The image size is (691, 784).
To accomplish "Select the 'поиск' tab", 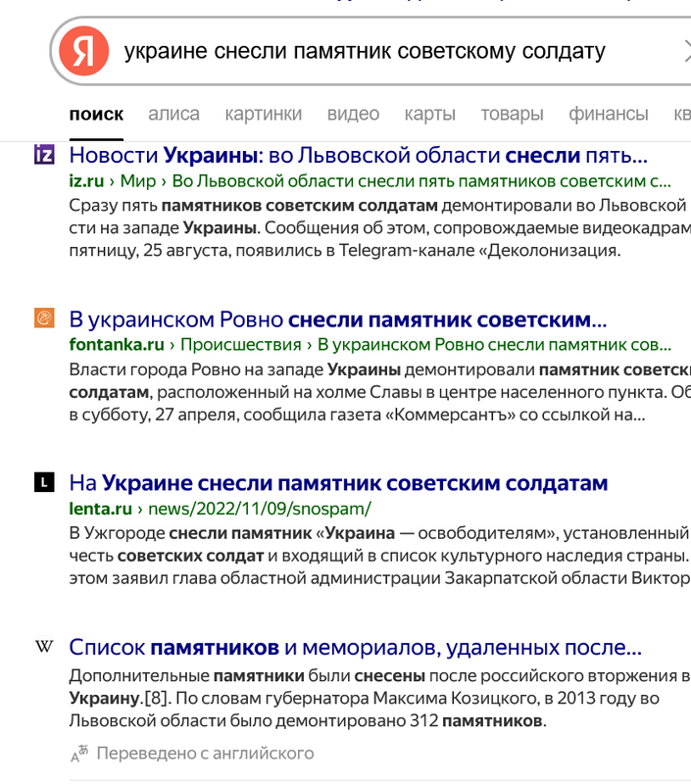I will point(96,114).
